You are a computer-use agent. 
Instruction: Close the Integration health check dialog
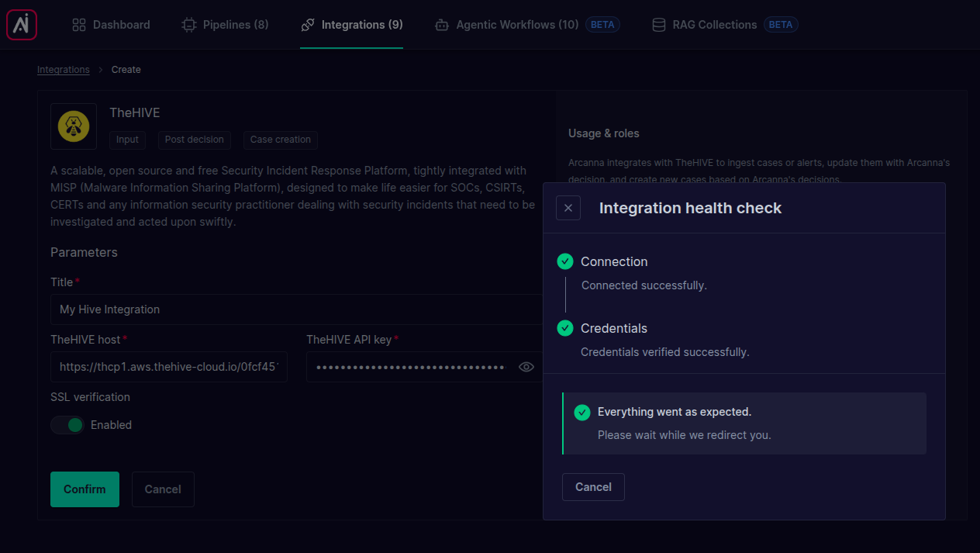coord(568,208)
